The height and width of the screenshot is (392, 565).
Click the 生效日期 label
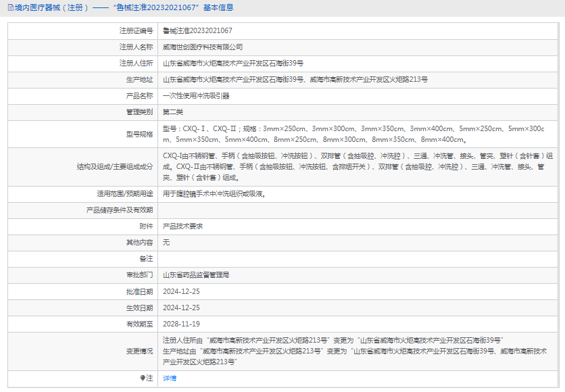(x=139, y=308)
